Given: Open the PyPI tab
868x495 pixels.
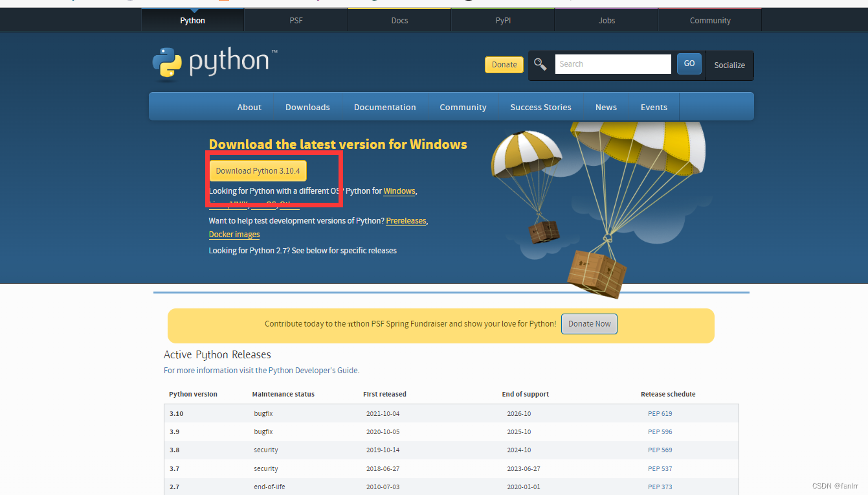Looking at the screenshot, I should pos(502,20).
